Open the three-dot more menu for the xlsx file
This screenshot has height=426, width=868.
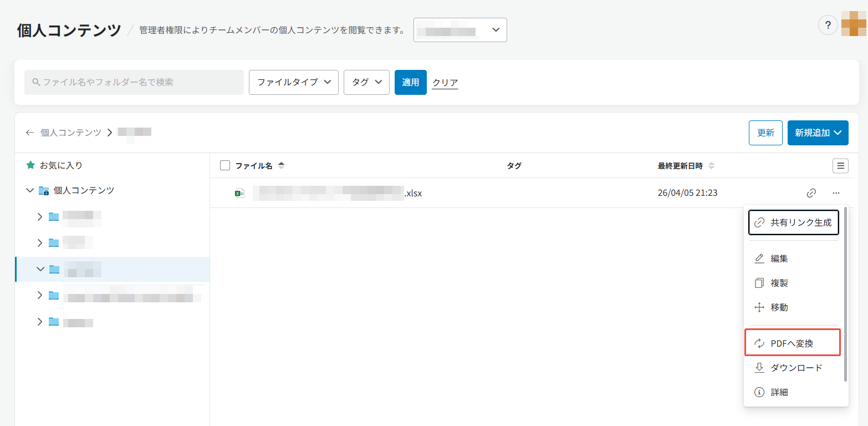[x=836, y=193]
